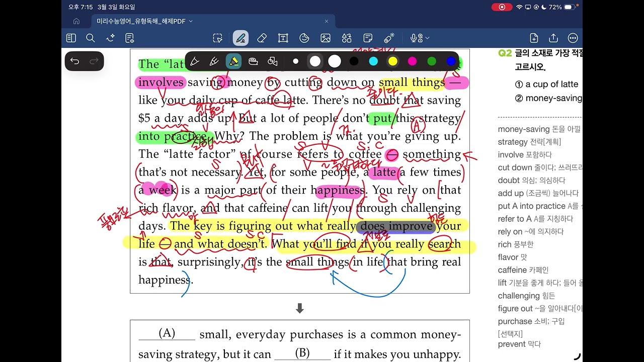This screenshot has width=644, height=362.
Task: Select the pen tool in top toolbar
Action: coord(240,38)
